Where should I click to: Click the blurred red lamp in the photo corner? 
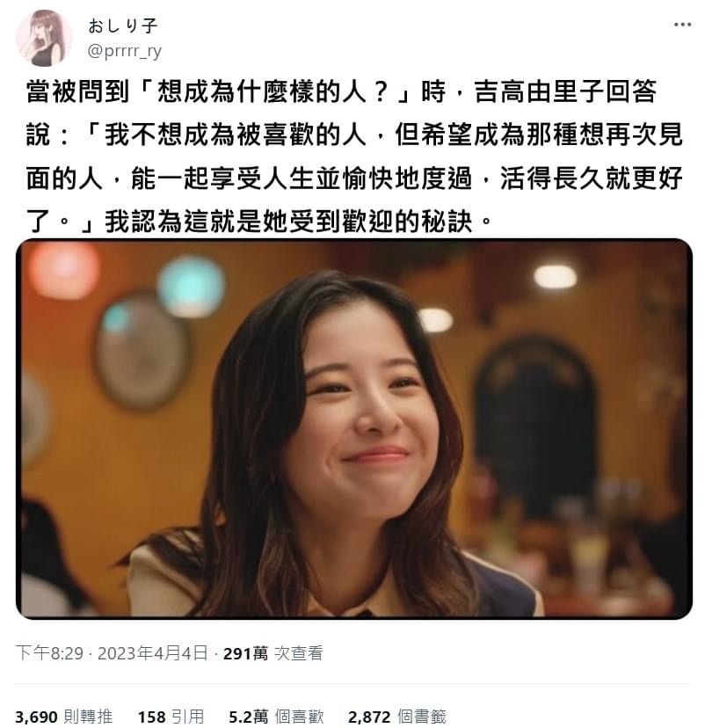pos(63,269)
